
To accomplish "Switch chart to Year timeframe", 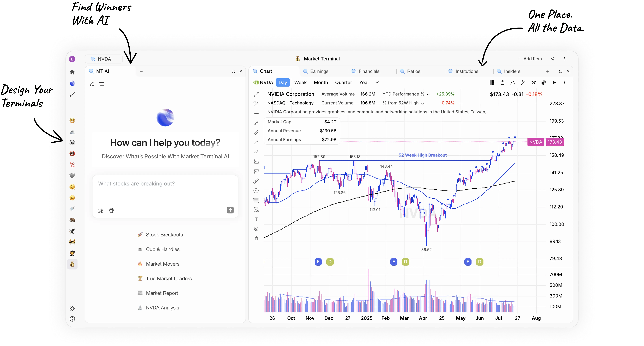I will 364,82.
